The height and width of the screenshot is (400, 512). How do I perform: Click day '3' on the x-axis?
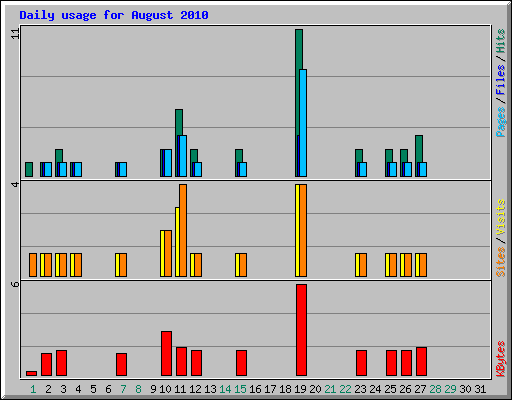click(63, 389)
